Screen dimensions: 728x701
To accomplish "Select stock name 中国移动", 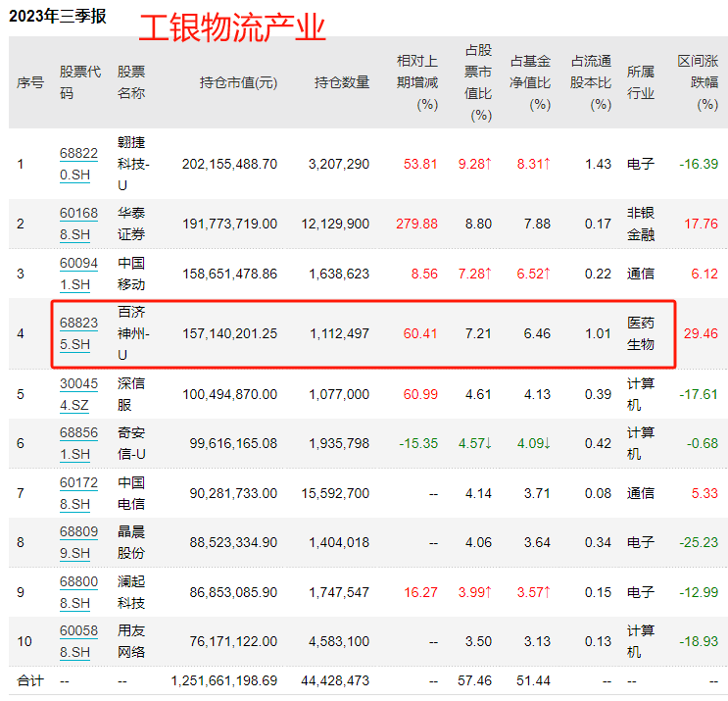I will tap(131, 274).
